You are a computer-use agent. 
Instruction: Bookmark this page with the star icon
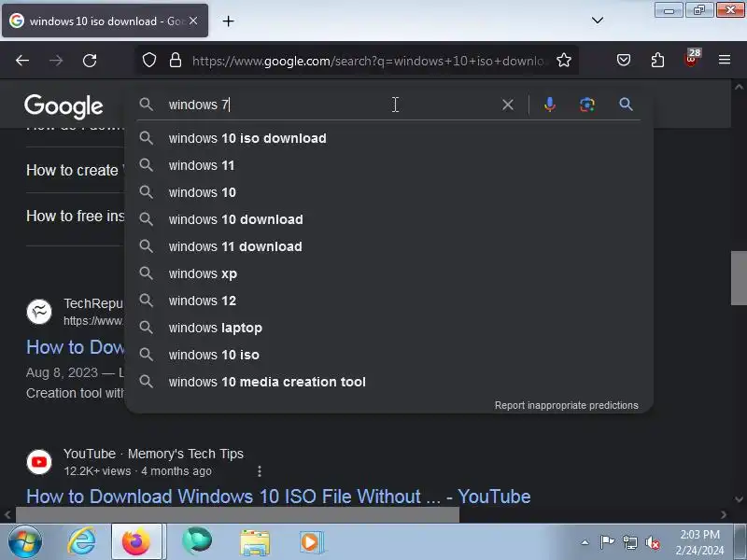(564, 61)
